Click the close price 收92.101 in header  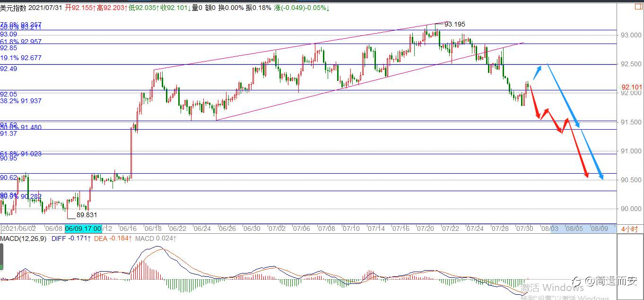176,8
